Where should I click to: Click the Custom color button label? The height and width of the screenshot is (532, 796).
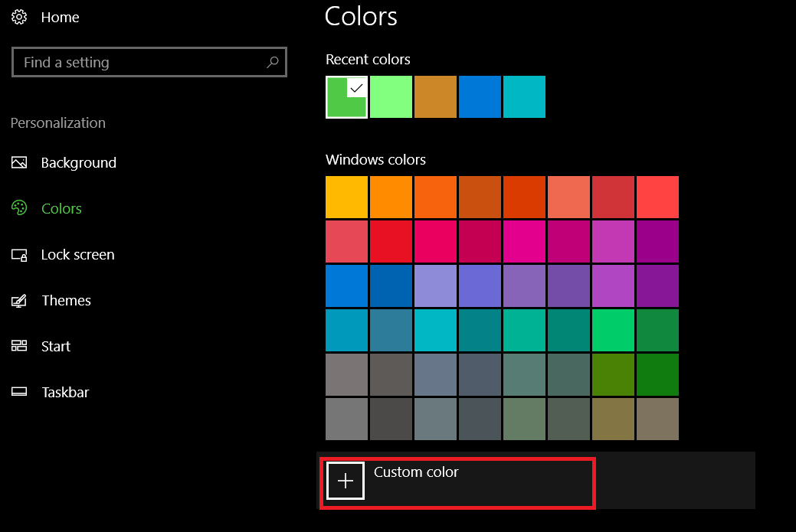tap(416, 472)
